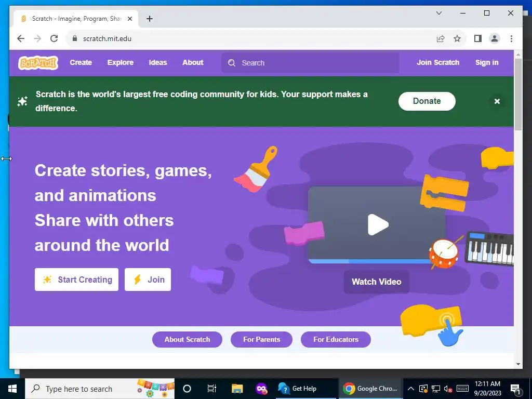Image resolution: width=532 pixels, height=399 pixels.
Task: Click Join Scratch in the navbar
Action: click(x=438, y=62)
